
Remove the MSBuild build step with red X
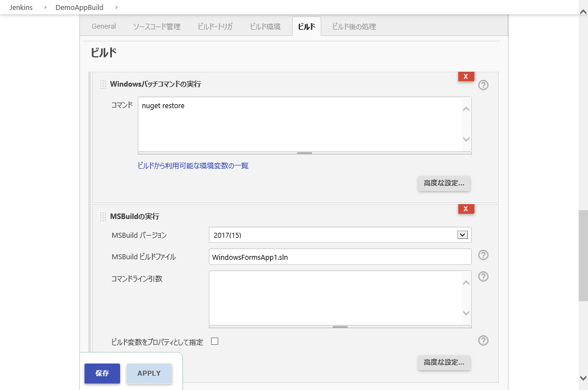pos(466,209)
